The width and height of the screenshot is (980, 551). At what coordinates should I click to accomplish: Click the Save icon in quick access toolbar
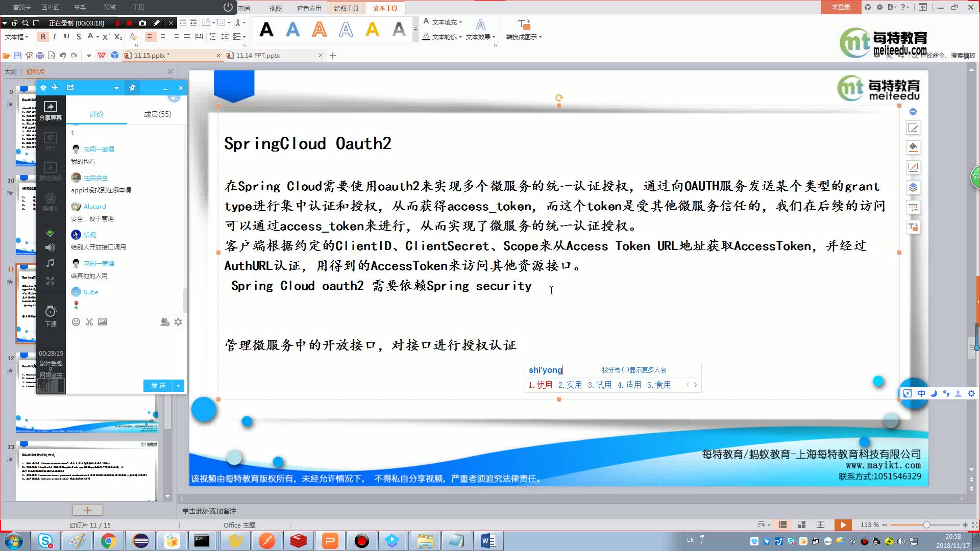[x=18, y=55]
